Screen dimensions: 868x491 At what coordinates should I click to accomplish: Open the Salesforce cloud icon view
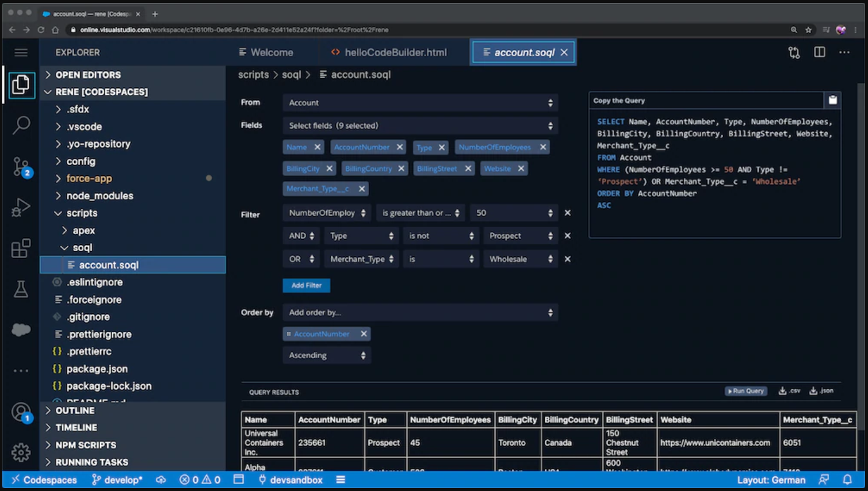click(x=21, y=329)
